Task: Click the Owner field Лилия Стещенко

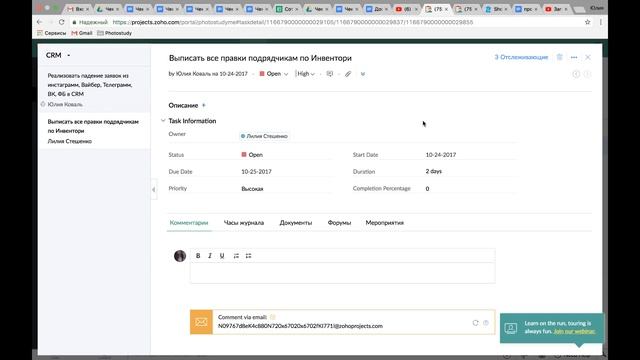Action: pyautogui.click(x=264, y=136)
